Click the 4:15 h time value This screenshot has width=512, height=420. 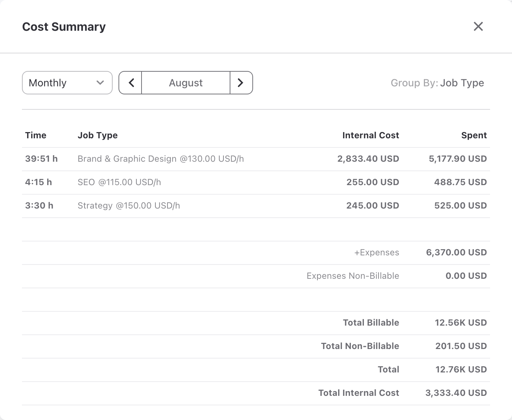click(x=38, y=182)
